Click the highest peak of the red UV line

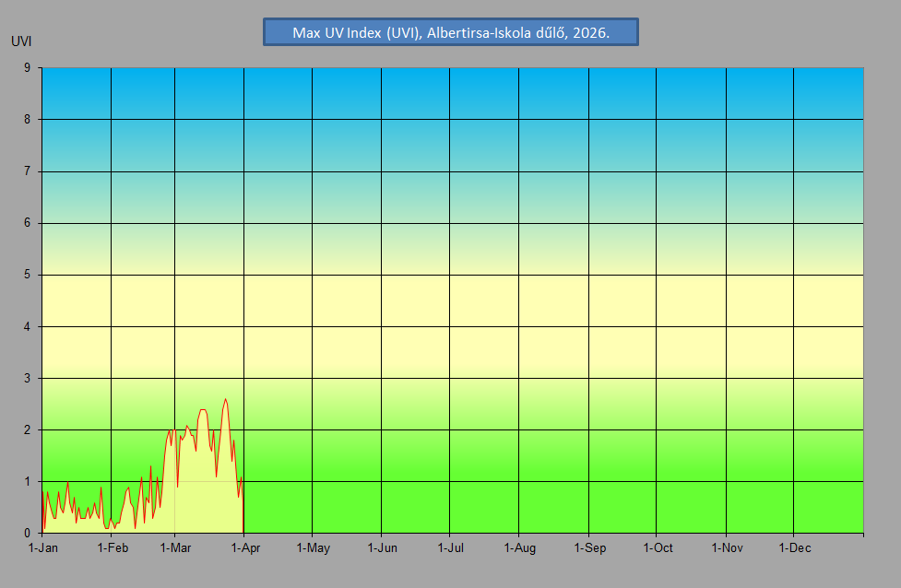(225, 399)
